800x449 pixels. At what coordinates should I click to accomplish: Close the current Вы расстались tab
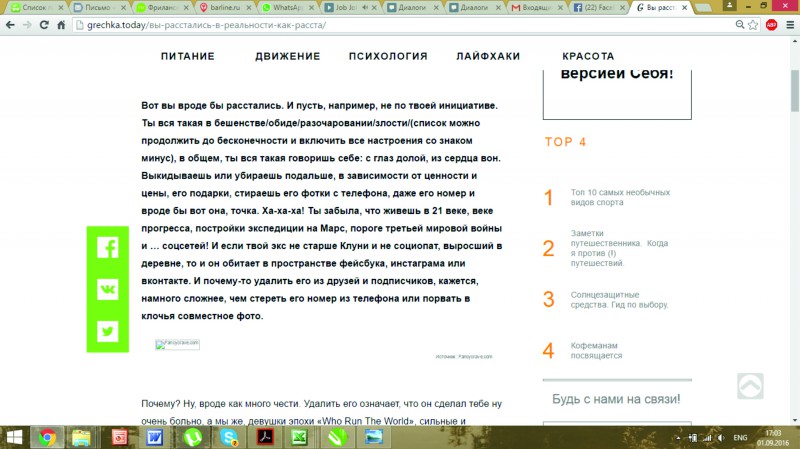click(684, 8)
